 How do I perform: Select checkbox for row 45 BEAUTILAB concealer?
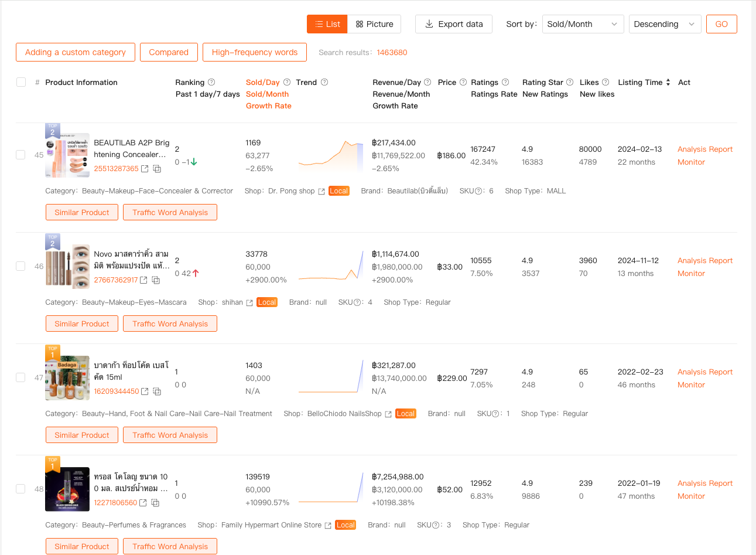[x=20, y=155]
